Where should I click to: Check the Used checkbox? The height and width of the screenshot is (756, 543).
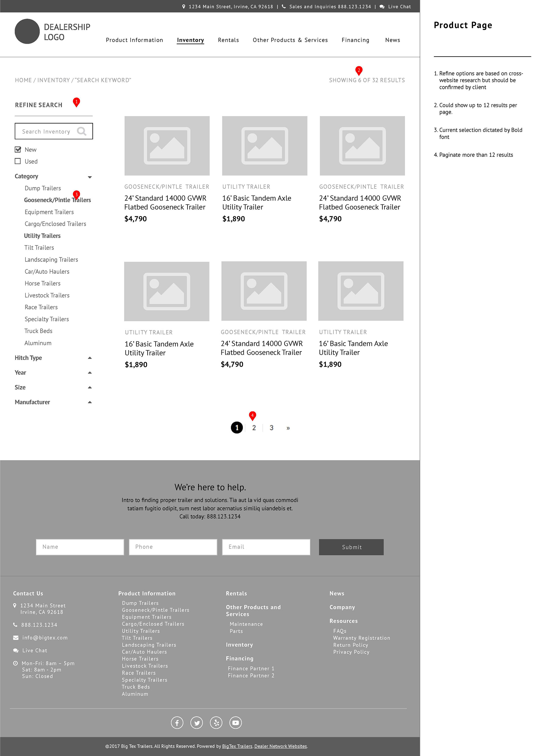[18, 161]
